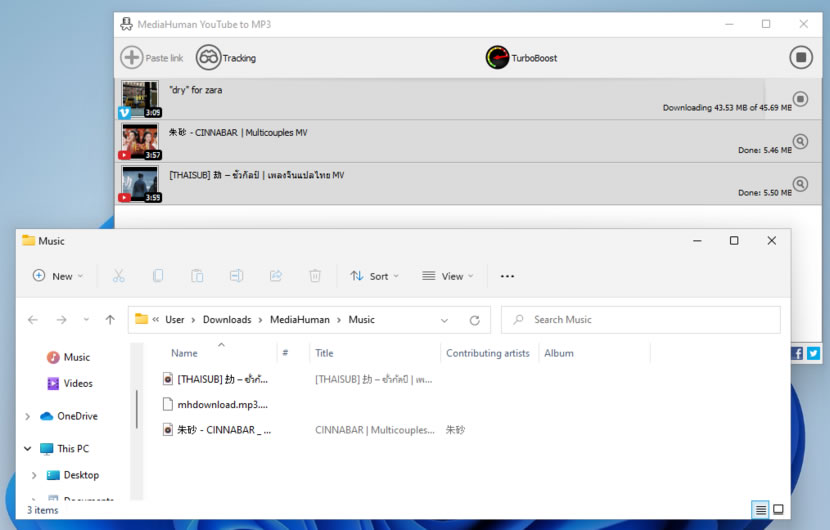Viewport: 830px width, 530px height.
Task: Open the New dropdown in Explorer
Action: point(58,276)
